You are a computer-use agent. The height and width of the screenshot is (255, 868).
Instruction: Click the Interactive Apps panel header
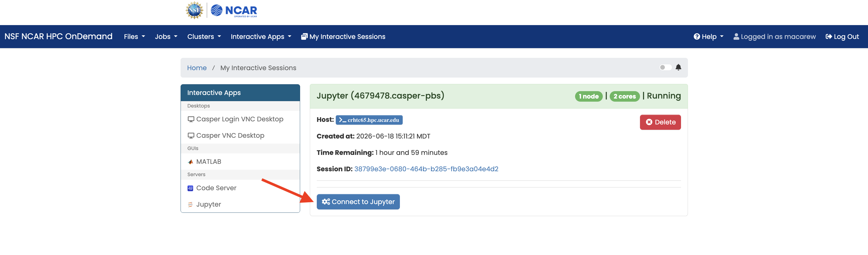point(240,93)
